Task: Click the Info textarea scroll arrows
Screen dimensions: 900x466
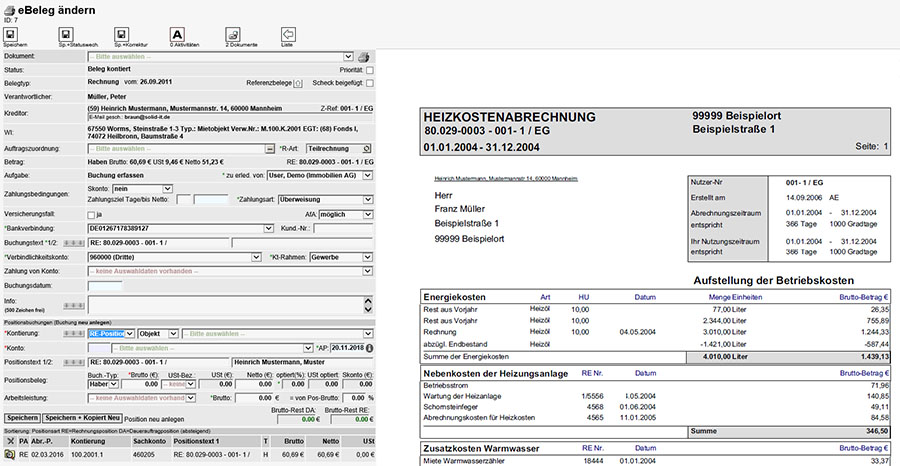Action: point(368,305)
